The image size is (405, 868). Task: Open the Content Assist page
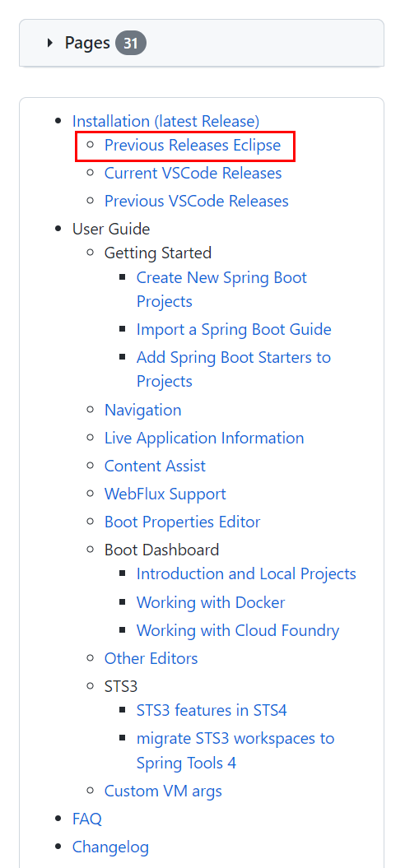[x=155, y=466]
